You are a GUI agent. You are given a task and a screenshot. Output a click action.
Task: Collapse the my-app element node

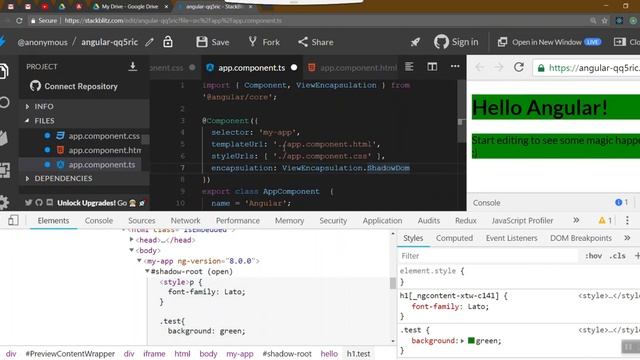tap(139, 261)
